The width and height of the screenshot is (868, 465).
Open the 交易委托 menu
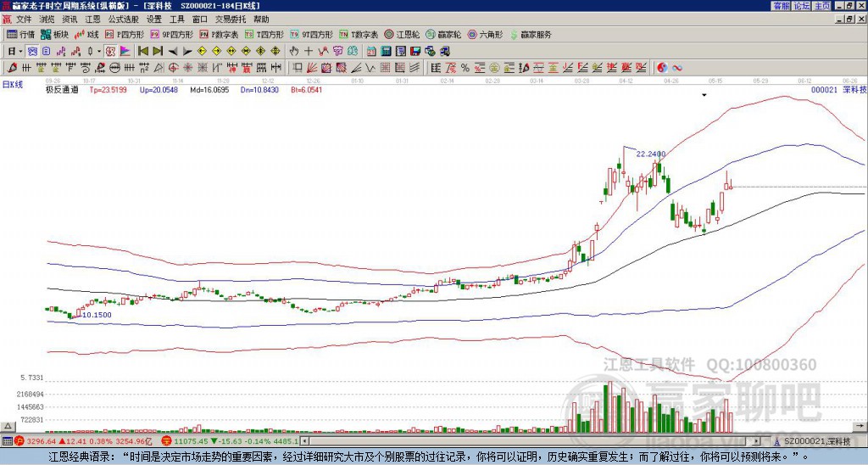(231, 20)
